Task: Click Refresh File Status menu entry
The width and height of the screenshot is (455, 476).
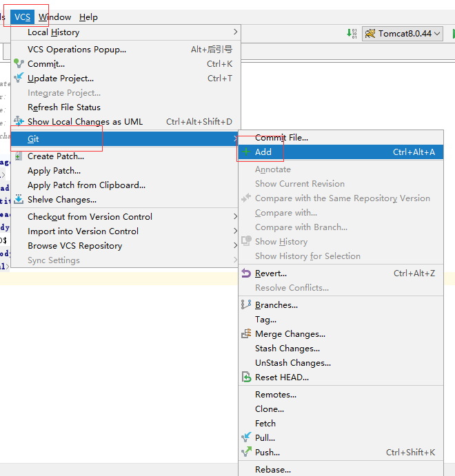Action: tap(64, 107)
